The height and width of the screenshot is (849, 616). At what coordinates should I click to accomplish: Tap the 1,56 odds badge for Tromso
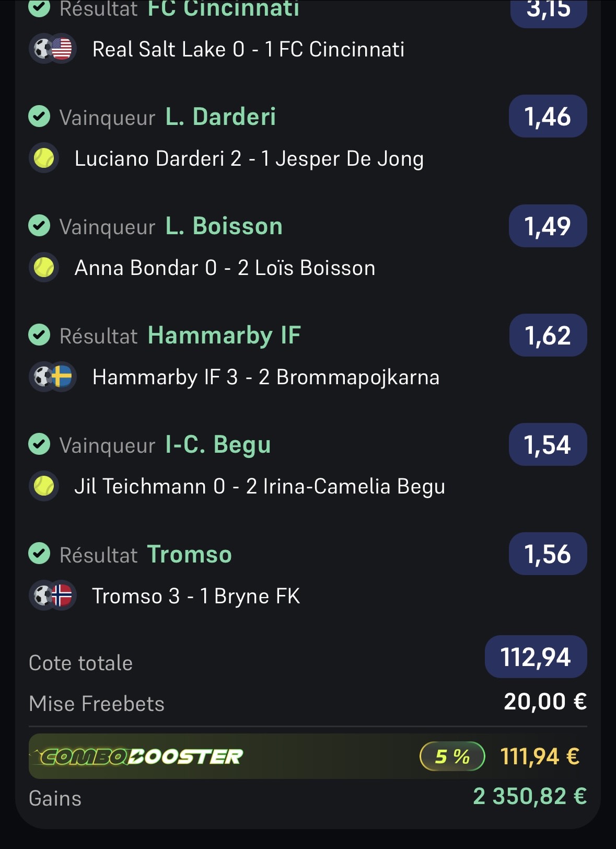point(548,554)
